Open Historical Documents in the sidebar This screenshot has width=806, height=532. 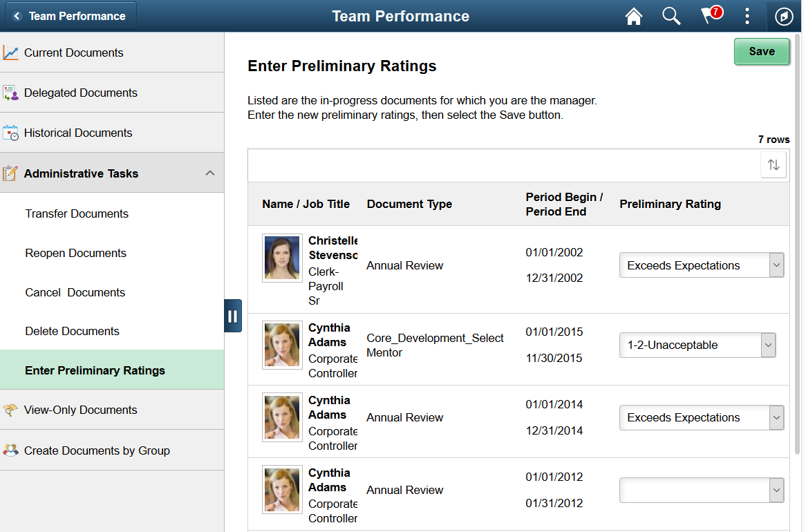coord(112,133)
